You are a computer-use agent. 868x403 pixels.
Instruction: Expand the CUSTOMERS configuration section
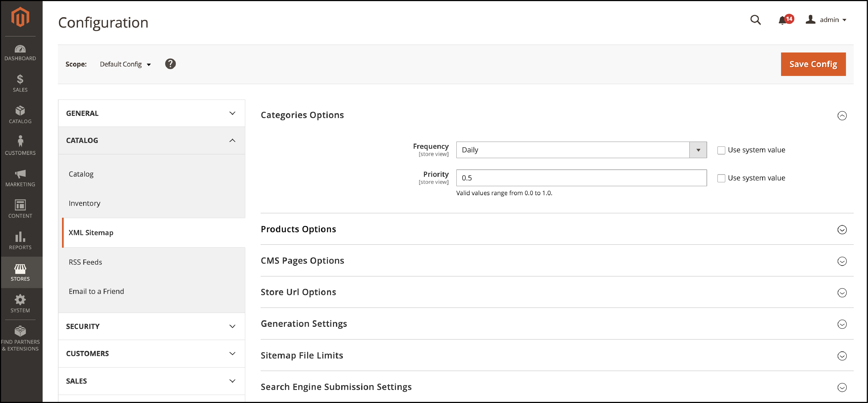point(151,353)
